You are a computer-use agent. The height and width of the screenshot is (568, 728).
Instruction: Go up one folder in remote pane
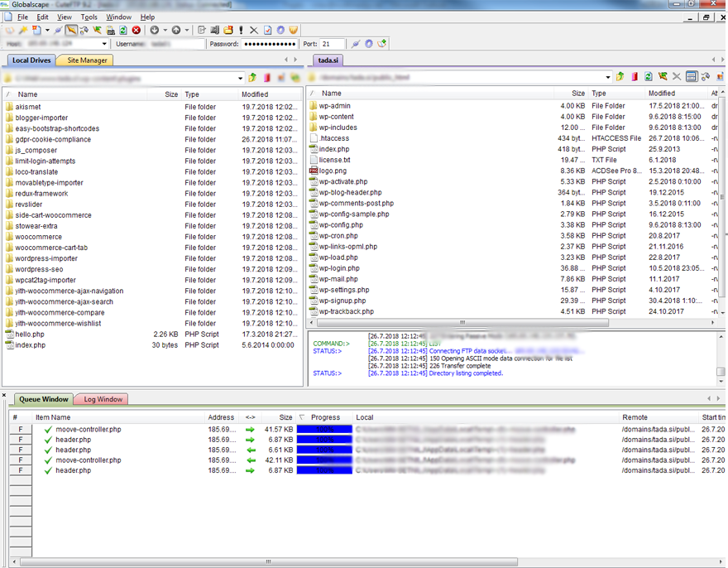(x=620, y=77)
